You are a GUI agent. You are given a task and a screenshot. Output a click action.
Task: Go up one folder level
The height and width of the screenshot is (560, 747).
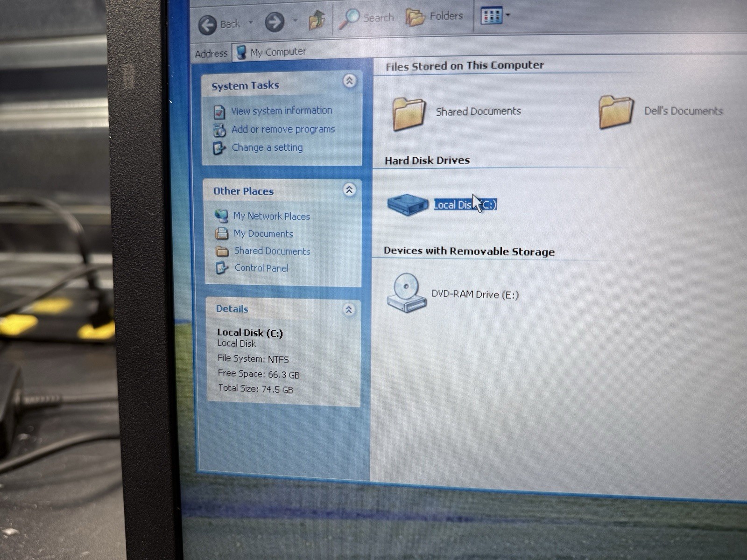[x=317, y=20]
